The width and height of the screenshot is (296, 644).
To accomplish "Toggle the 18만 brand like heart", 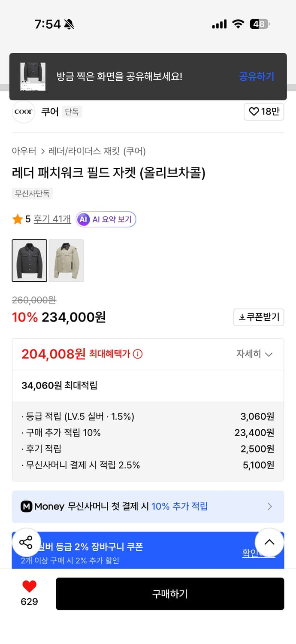I will click(x=264, y=112).
